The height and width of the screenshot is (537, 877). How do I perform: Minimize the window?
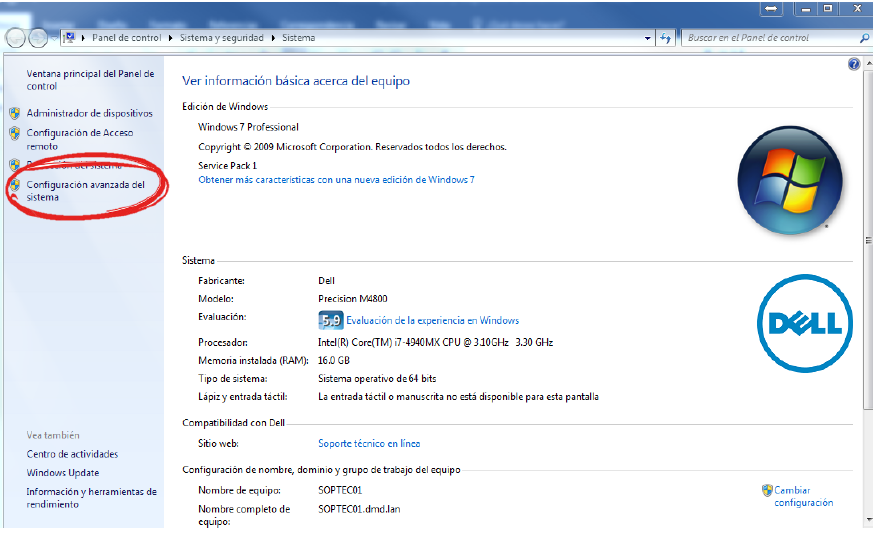point(806,9)
